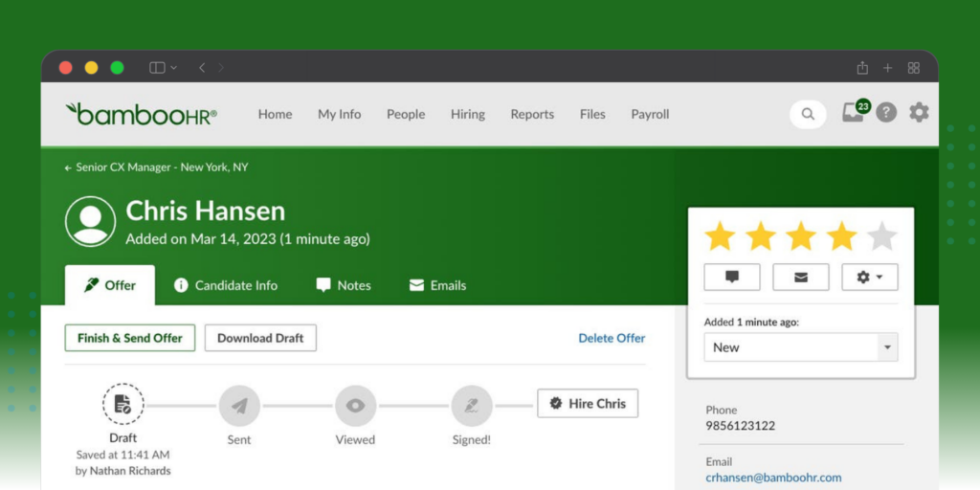Select the Offer tab
This screenshot has height=490, width=980.
110,285
